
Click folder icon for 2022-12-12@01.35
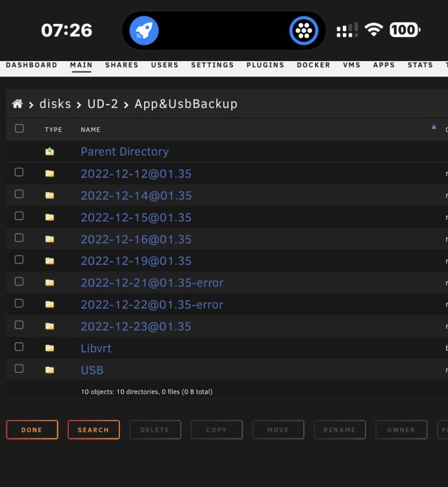50,173
